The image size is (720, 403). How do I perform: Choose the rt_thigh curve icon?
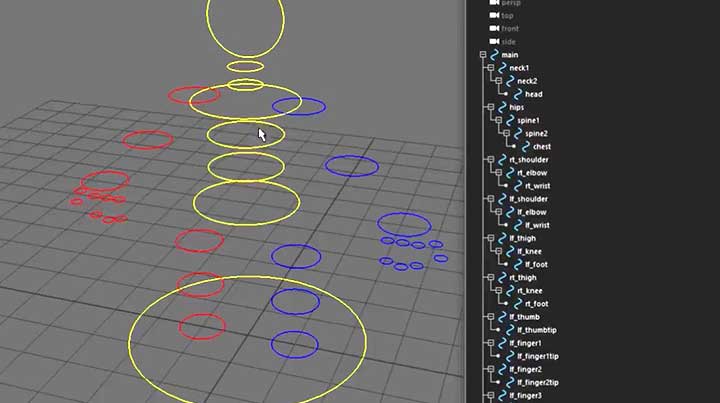coord(502,278)
